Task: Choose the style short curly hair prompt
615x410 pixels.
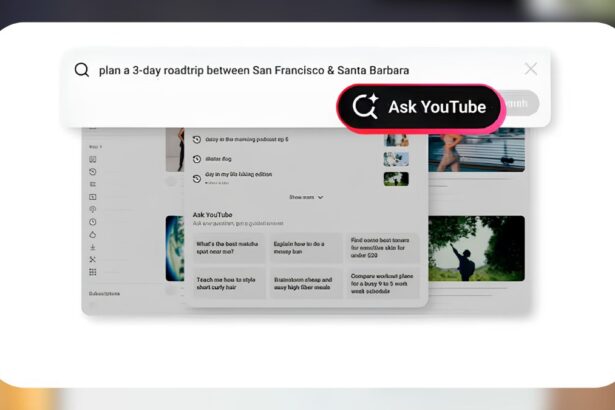Action: click(229, 284)
